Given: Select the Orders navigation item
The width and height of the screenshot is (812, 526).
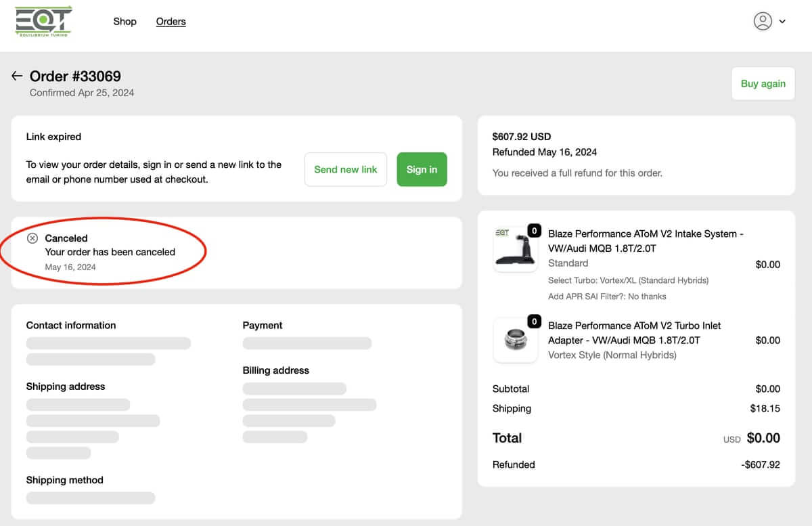Looking at the screenshot, I should coord(171,22).
